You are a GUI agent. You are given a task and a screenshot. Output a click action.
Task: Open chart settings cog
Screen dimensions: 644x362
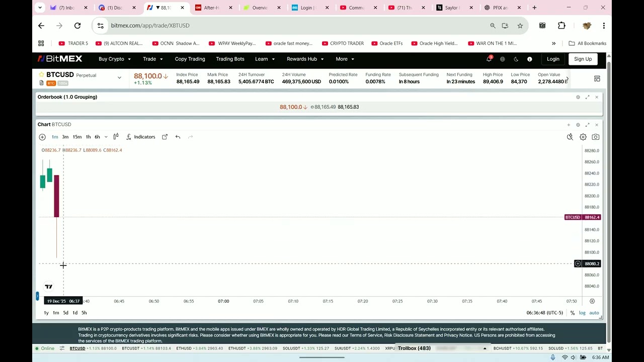[583, 137]
